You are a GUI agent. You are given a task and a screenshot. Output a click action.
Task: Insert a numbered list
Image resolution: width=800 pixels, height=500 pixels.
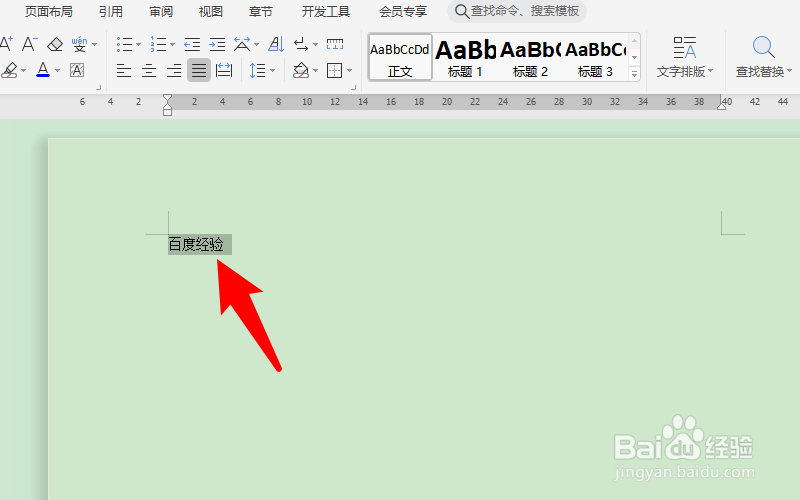click(x=158, y=44)
